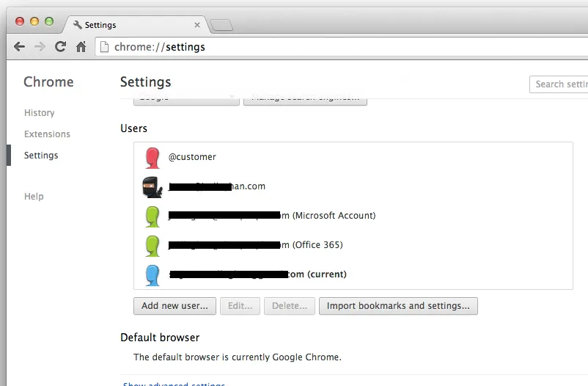
Task: Reload the settings page
Action: [60, 46]
